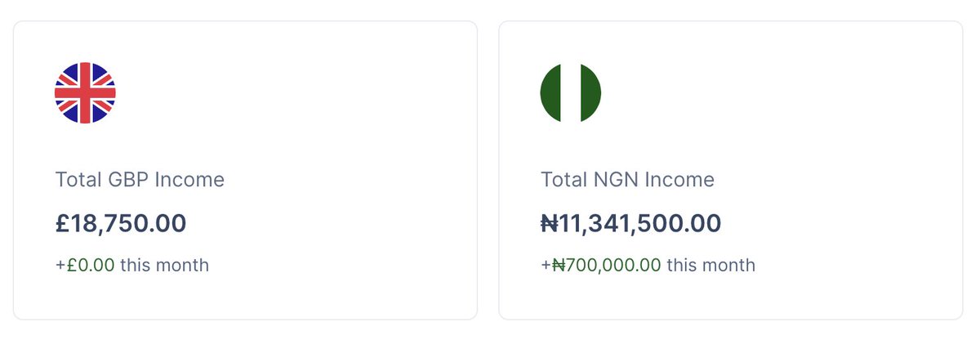Image resolution: width=980 pixels, height=340 pixels.
Task: Click "this month" text in NGN card
Action: (x=710, y=266)
